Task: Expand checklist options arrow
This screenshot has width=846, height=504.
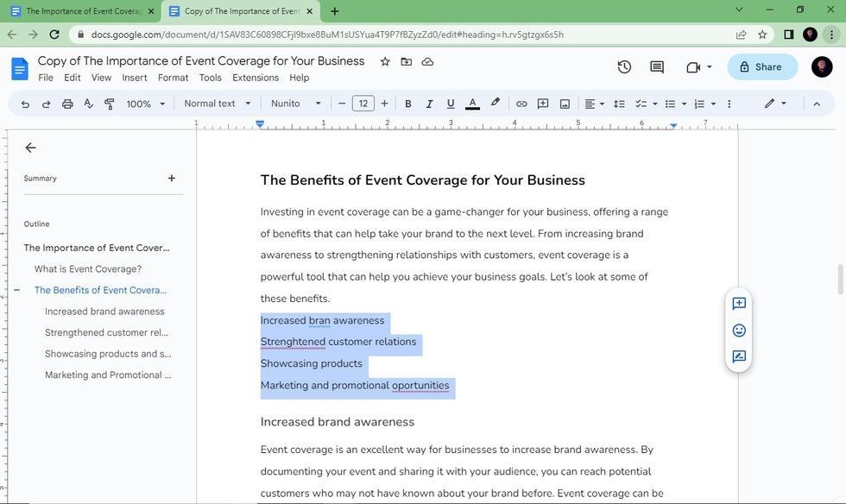Action: coord(655,104)
